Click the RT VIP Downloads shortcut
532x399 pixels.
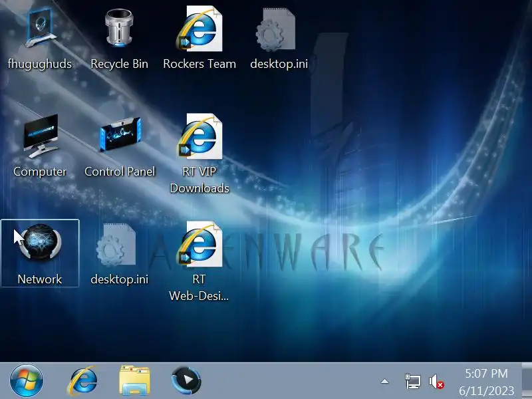point(199,137)
